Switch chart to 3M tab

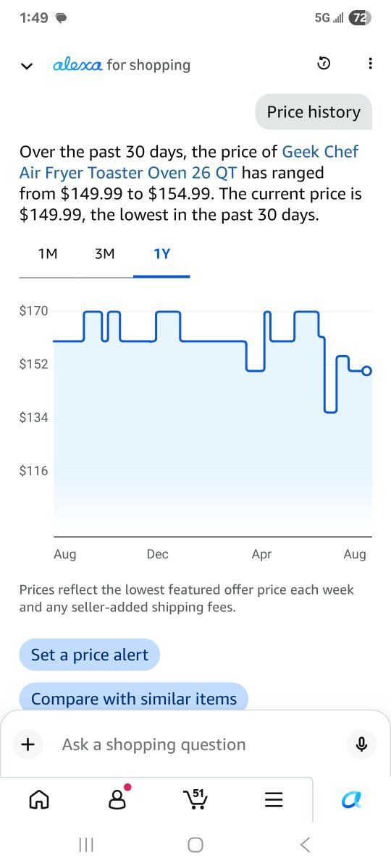click(104, 254)
